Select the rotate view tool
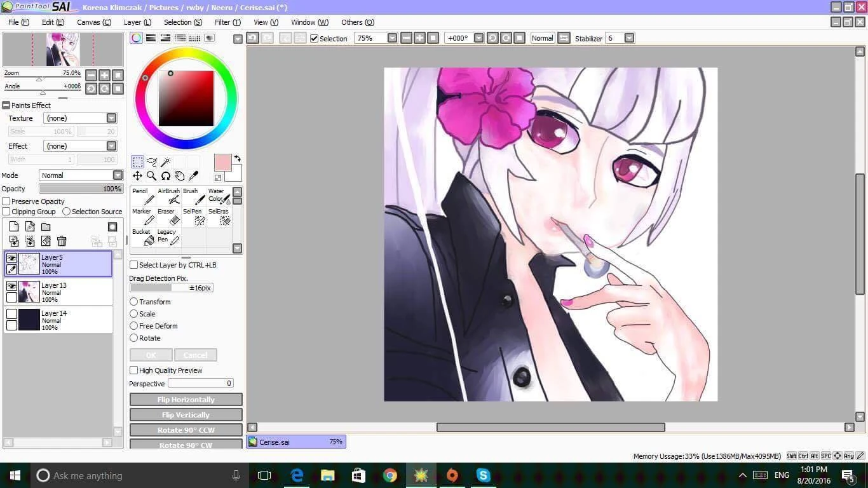This screenshot has width=868, height=488. (x=165, y=176)
